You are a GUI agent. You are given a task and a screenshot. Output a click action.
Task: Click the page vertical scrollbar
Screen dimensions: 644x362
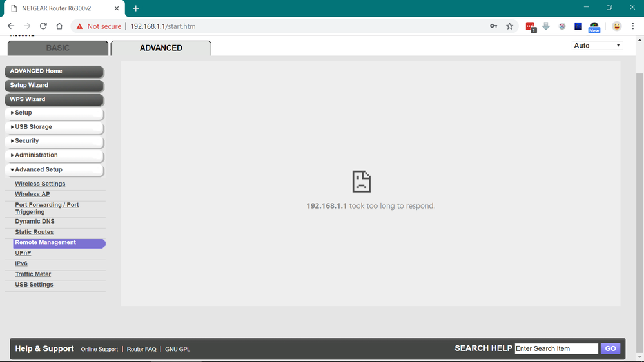coord(639,213)
